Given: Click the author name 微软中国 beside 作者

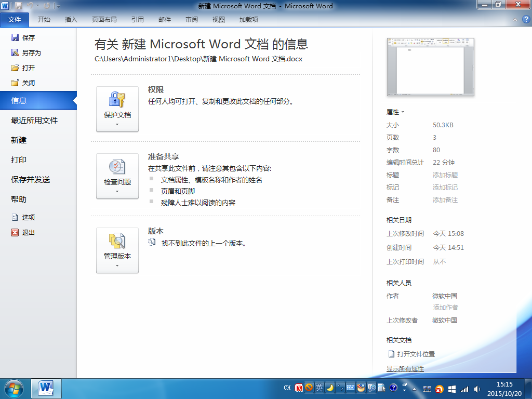Looking at the screenshot, I should (445, 296).
